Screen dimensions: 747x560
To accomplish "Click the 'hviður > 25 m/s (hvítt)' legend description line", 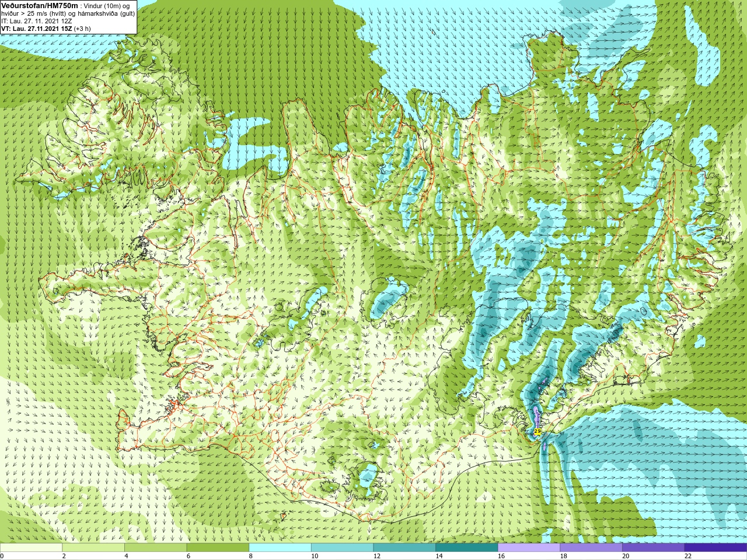I will [x=68, y=13].
